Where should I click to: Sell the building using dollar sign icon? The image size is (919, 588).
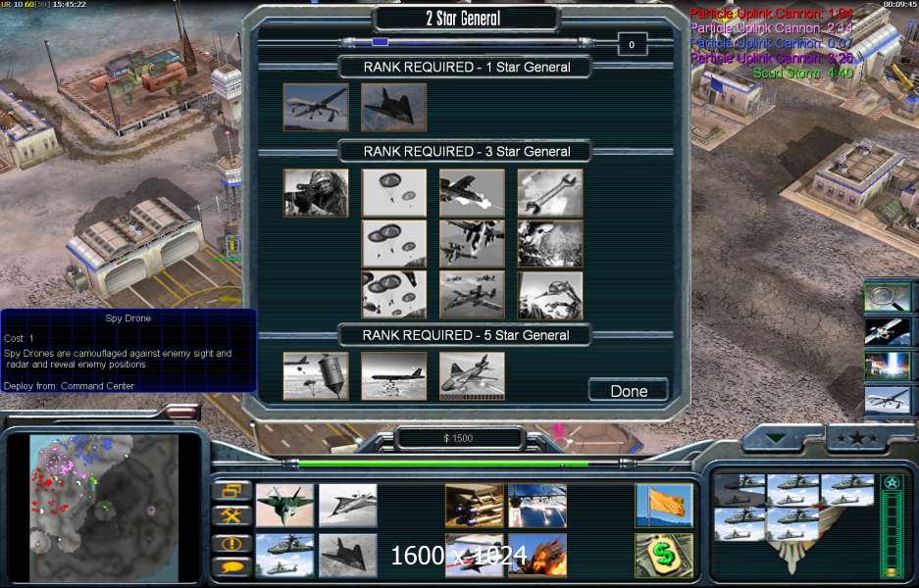pos(664,556)
